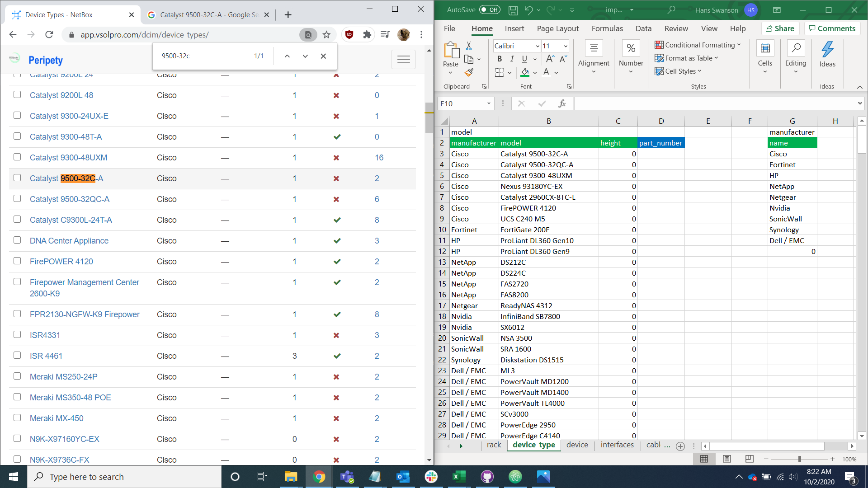Switch to the rack sheet tab
The height and width of the screenshot is (488, 868).
pyautogui.click(x=494, y=445)
